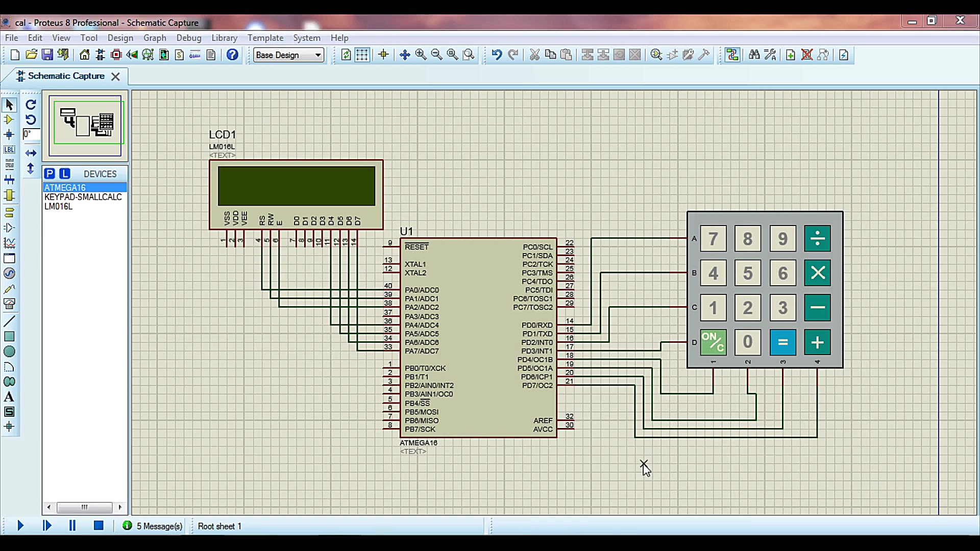Viewport: 980px width, 551px height.
Task: Cut selection with the scissors icon
Action: coord(534,55)
